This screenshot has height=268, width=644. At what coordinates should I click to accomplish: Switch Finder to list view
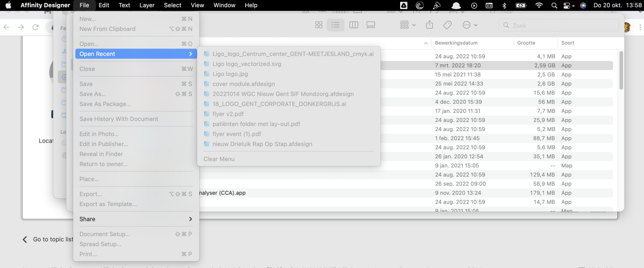(335, 25)
